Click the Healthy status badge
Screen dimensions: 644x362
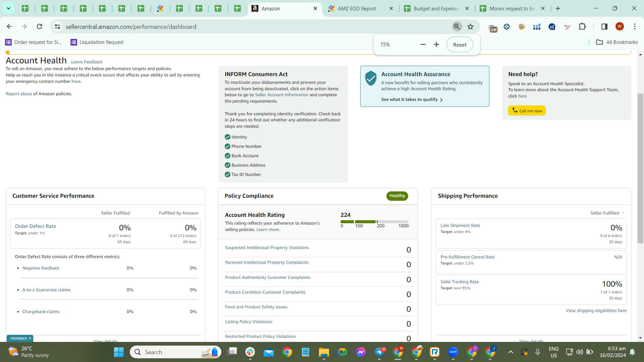pos(397,196)
